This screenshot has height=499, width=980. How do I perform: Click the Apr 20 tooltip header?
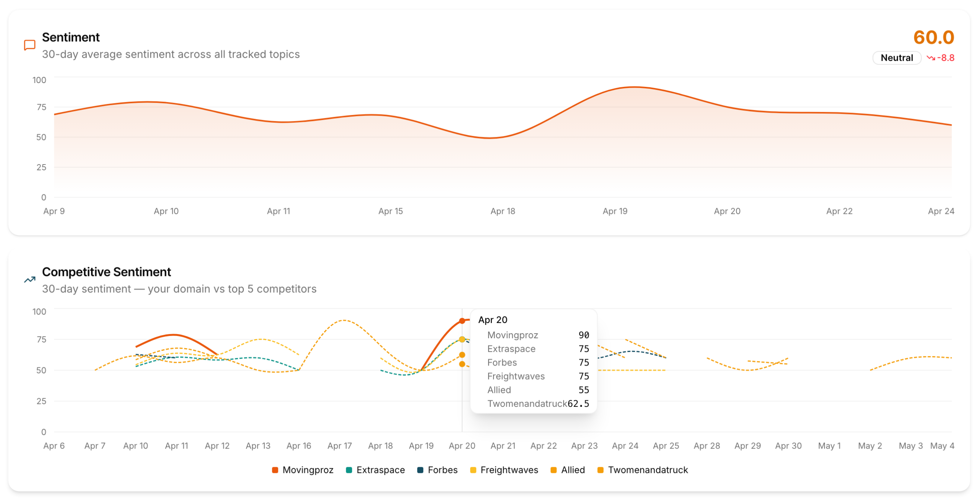pos(493,320)
